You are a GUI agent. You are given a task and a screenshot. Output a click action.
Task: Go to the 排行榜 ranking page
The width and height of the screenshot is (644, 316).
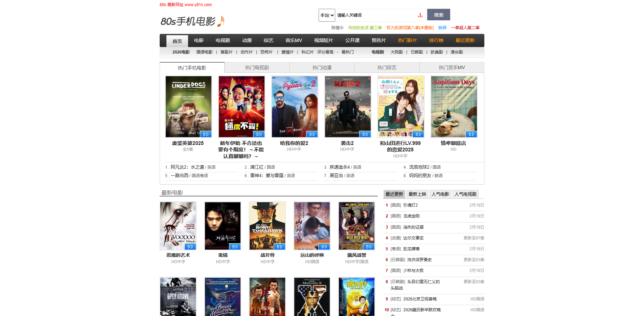(x=436, y=40)
